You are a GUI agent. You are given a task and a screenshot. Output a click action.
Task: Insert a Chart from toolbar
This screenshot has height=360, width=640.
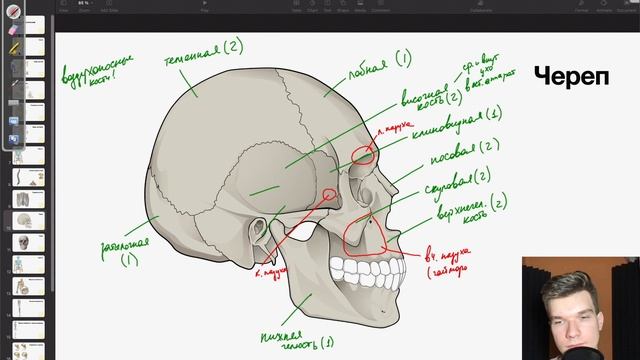click(312, 6)
